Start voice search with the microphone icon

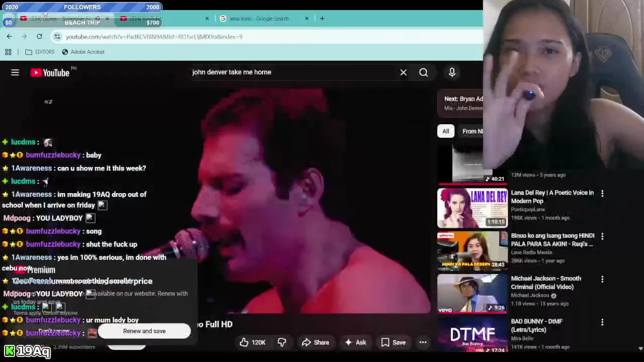452,72
